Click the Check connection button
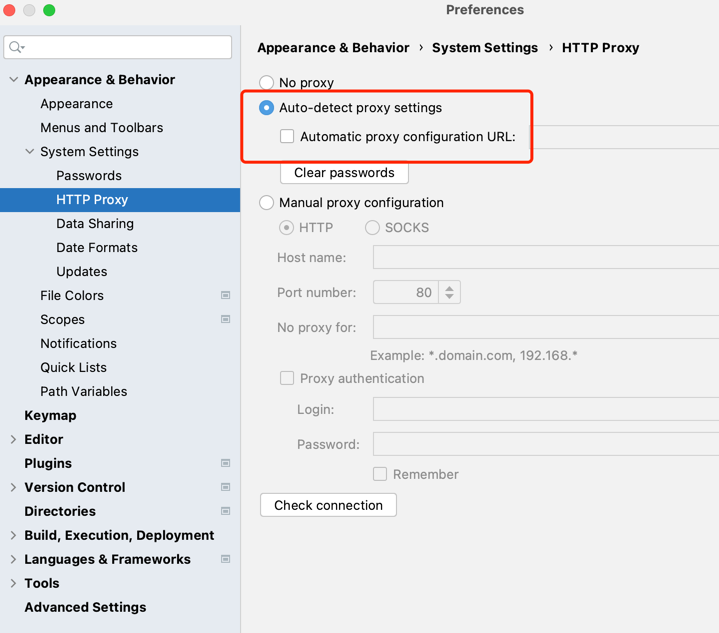 coord(328,505)
